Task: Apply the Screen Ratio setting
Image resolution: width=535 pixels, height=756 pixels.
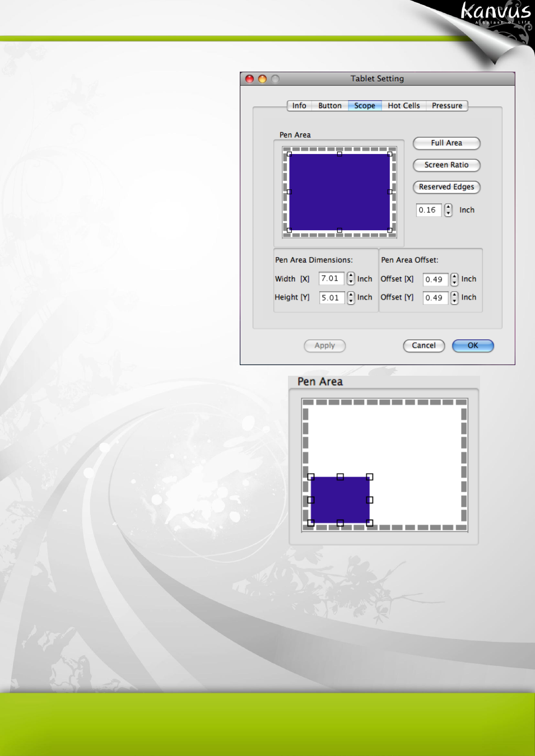Action: [446, 165]
